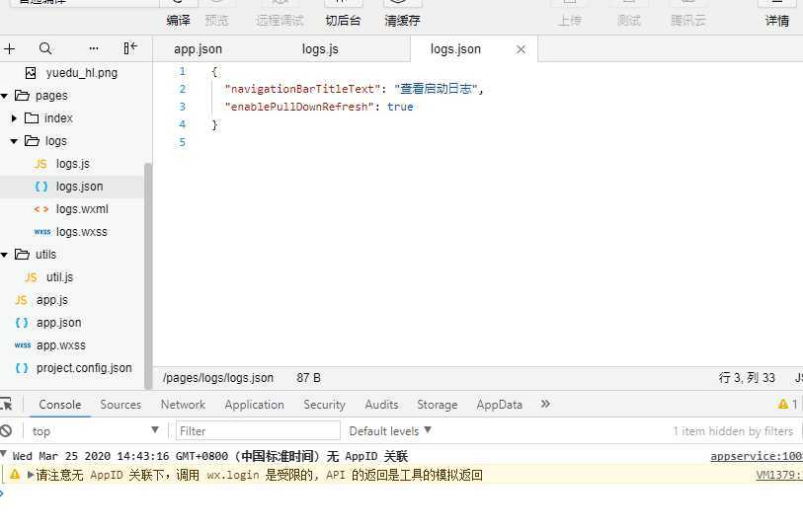Expand the wx.login warning message arrow

[x=31, y=475]
